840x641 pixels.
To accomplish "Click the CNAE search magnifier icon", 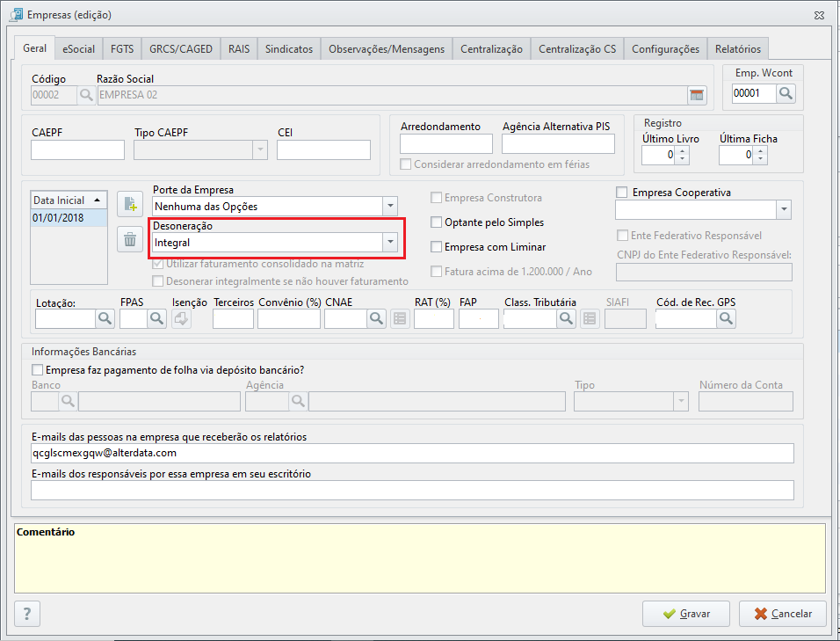I will coord(376,318).
